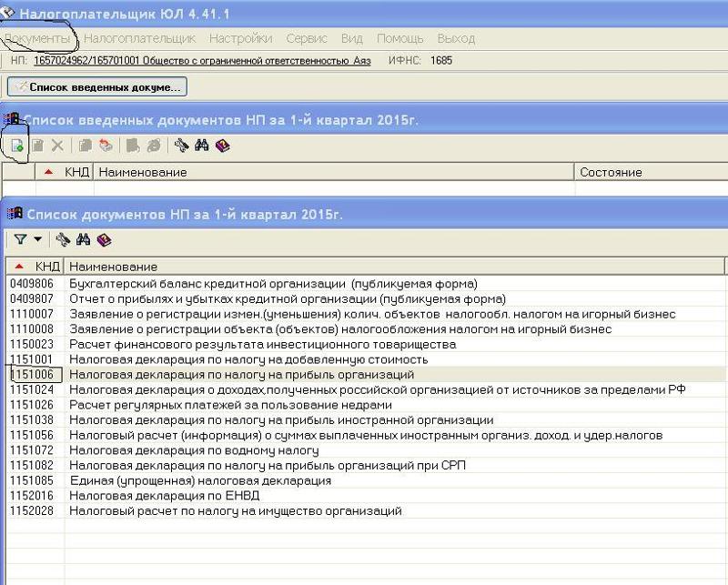Select row 1151082 прибыль организаций при СРП
728x585 pixels.
[x=367, y=465]
